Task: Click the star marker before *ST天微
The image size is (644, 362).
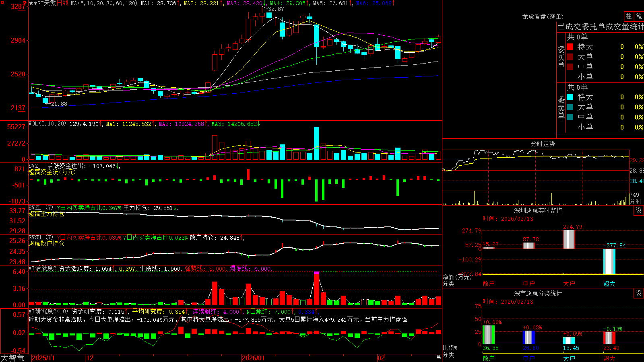Action: coord(31,3)
